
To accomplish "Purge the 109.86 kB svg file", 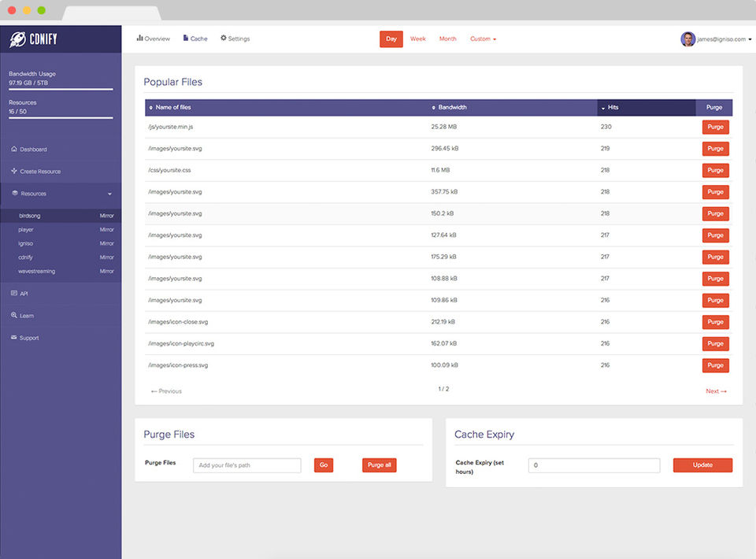I will pos(716,300).
